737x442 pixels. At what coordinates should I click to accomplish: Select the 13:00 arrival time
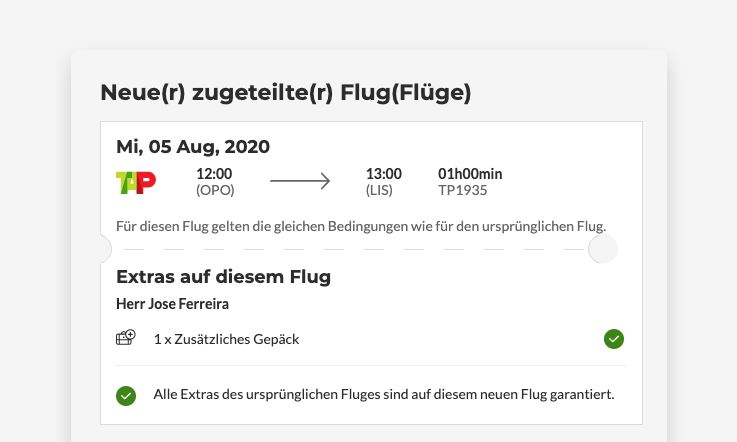click(x=384, y=174)
